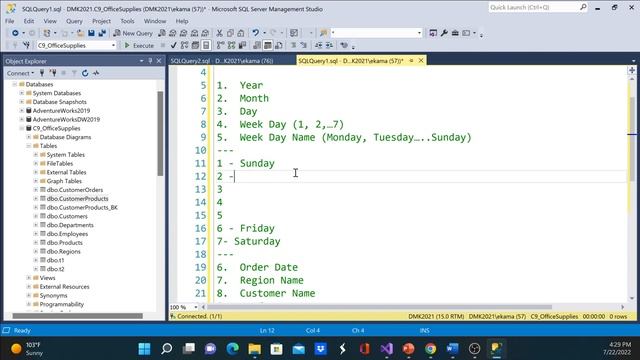Click the Object Explorer vertical scrollbar thumb

coord(160,133)
